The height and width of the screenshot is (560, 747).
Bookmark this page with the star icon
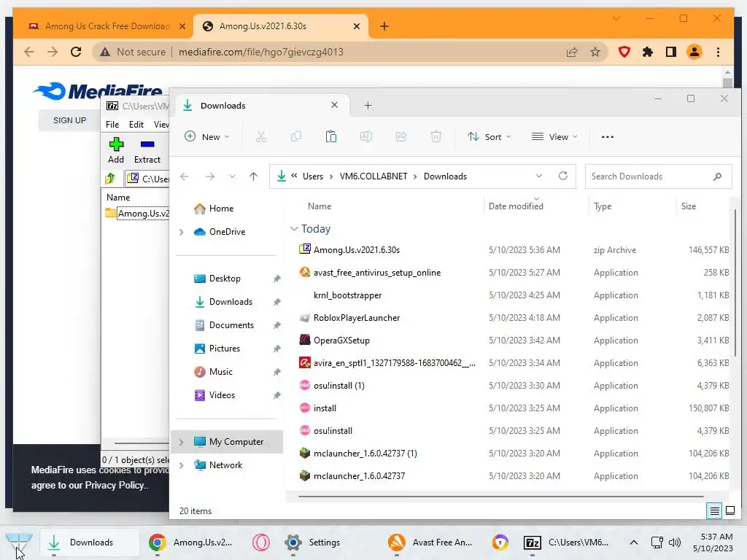click(x=595, y=52)
